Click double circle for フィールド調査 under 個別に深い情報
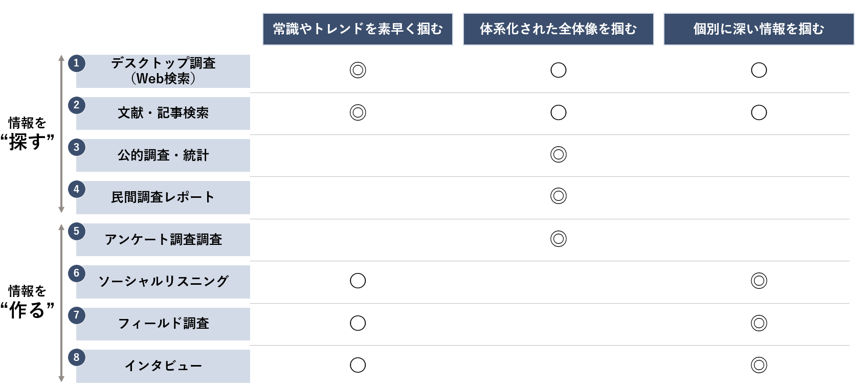The width and height of the screenshot is (868, 387). click(759, 323)
